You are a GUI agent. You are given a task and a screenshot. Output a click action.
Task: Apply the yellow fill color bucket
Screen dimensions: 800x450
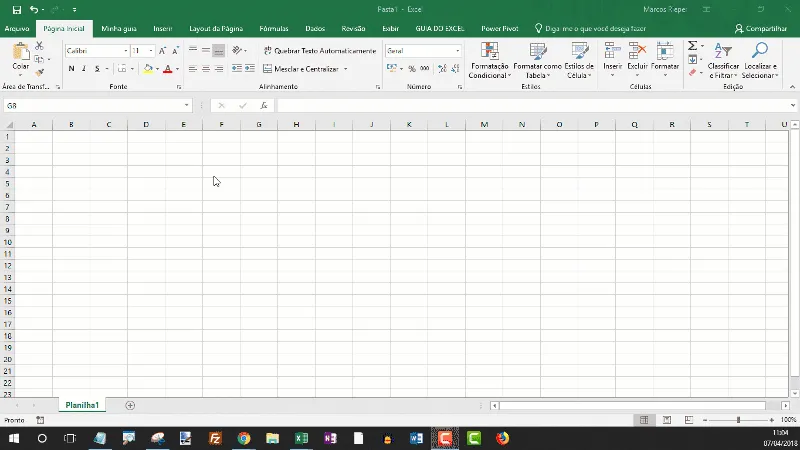coord(148,68)
